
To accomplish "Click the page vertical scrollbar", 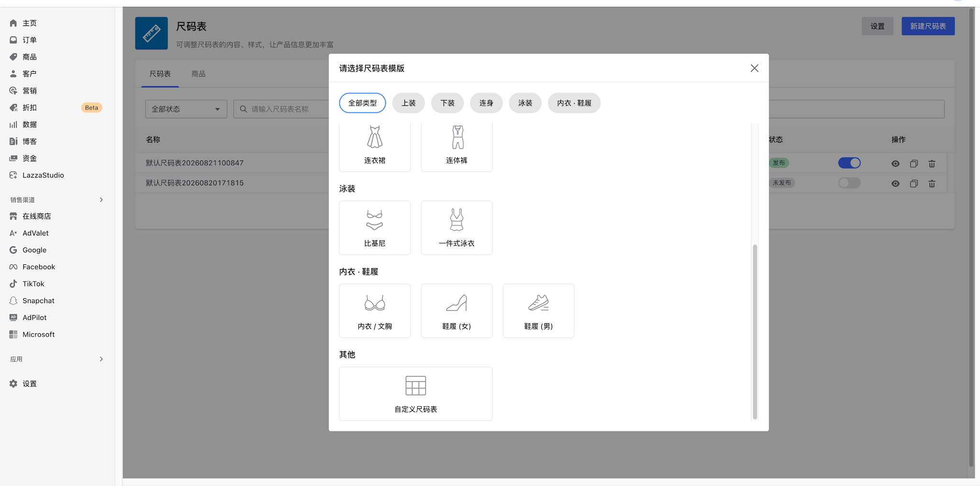I will tap(971, 237).
